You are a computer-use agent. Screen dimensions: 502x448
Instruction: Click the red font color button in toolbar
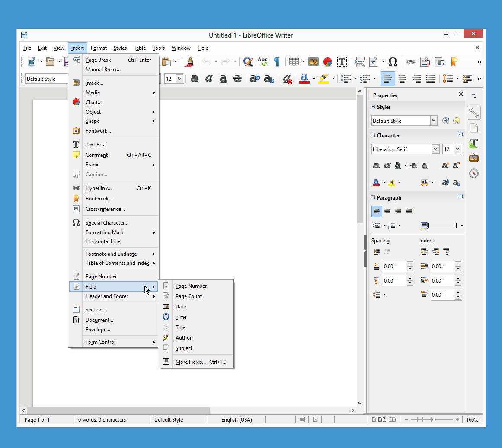click(304, 79)
